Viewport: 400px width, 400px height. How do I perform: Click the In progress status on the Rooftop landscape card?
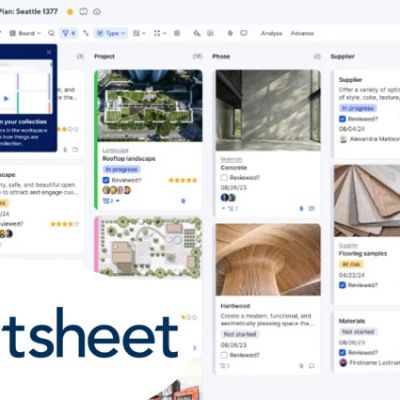pyautogui.click(x=121, y=170)
